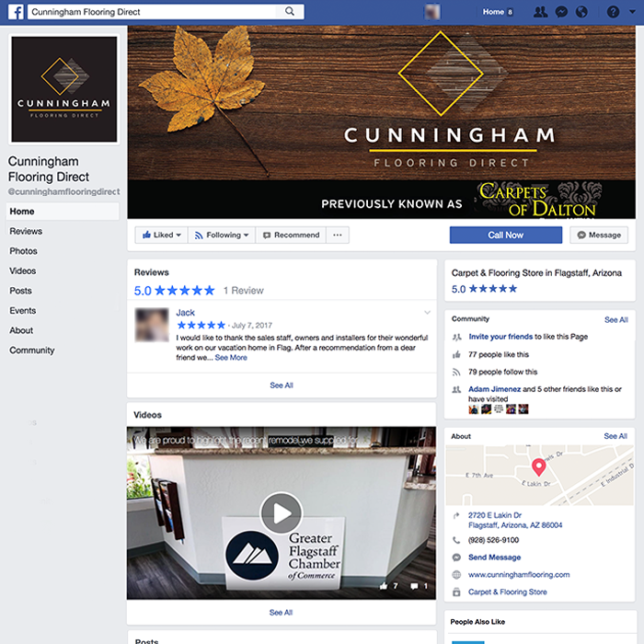Open reviewer Jack's profile name
The height and width of the screenshot is (644, 644).
[185, 313]
